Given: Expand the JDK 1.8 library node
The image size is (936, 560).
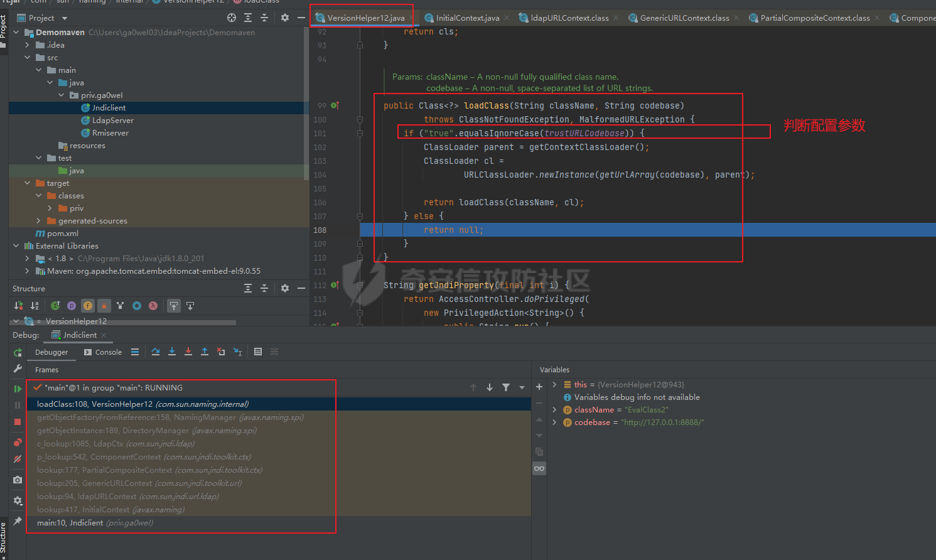Looking at the screenshot, I should [x=27, y=258].
